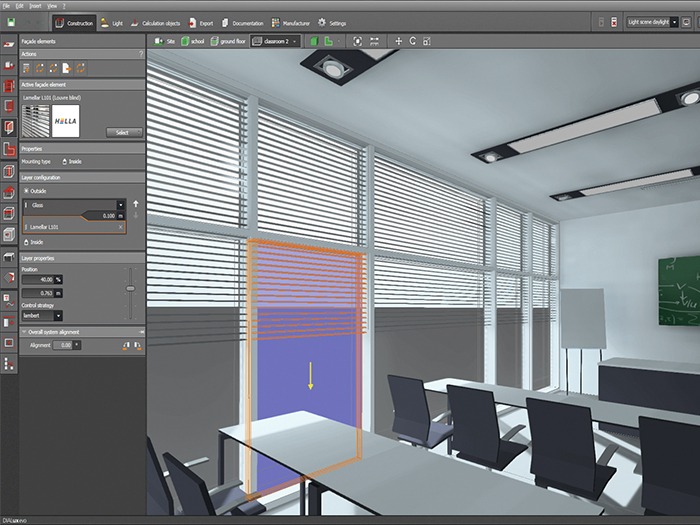Click the ground floor breadcrumb
This screenshot has width=700, height=525.
(x=226, y=41)
